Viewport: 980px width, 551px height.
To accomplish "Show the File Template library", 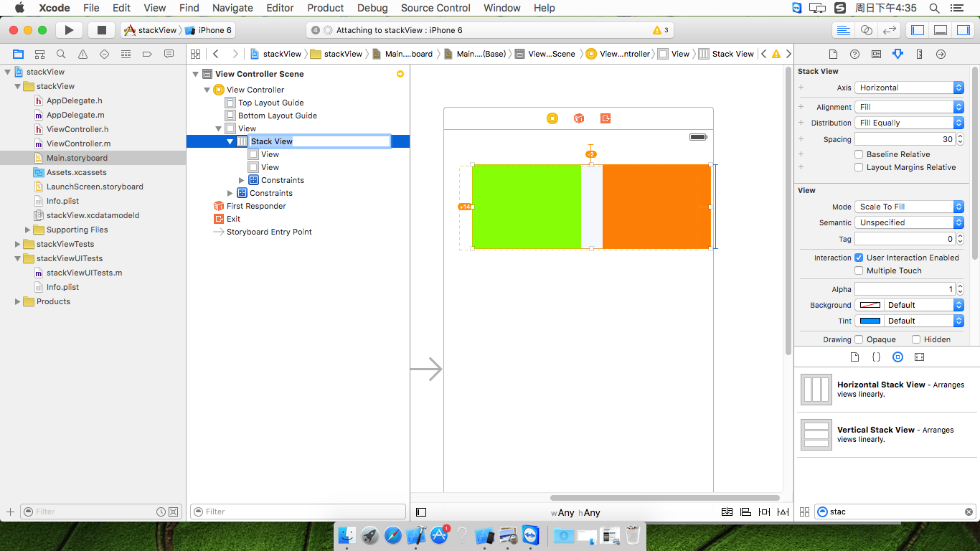I will click(854, 357).
